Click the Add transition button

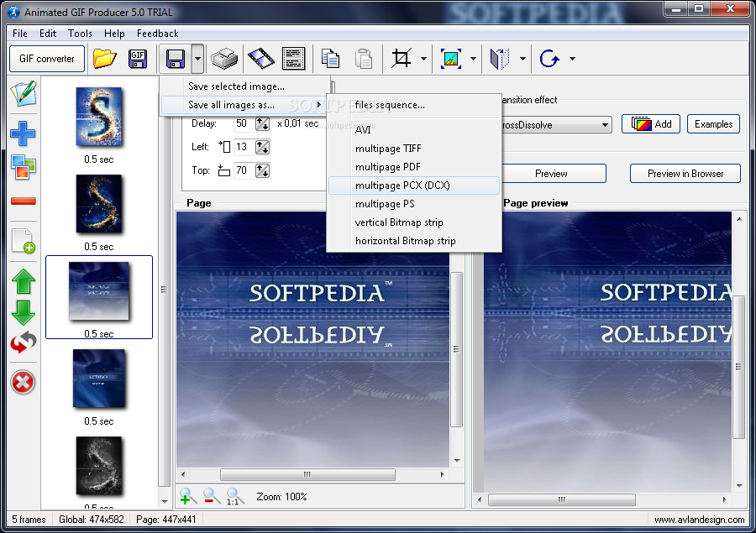pyautogui.click(x=651, y=124)
